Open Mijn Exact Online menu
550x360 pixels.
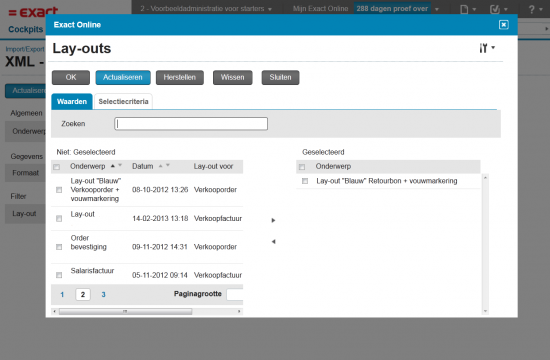click(321, 8)
